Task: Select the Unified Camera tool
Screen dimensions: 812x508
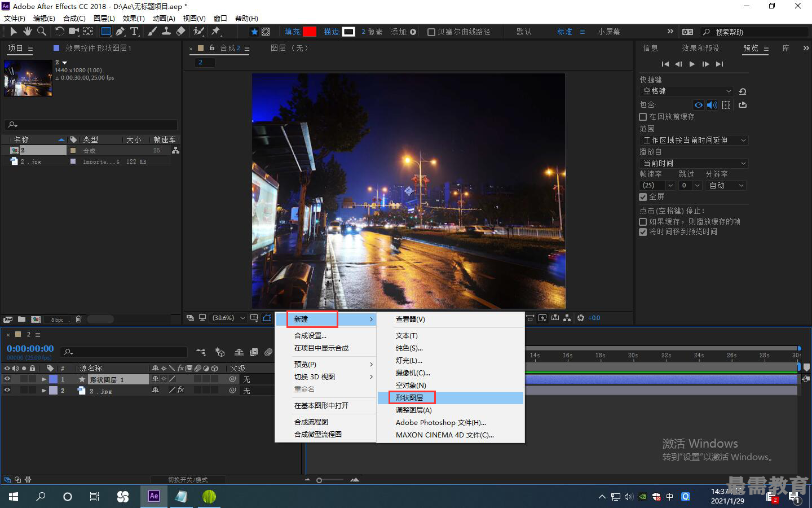Action: tap(74, 32)
